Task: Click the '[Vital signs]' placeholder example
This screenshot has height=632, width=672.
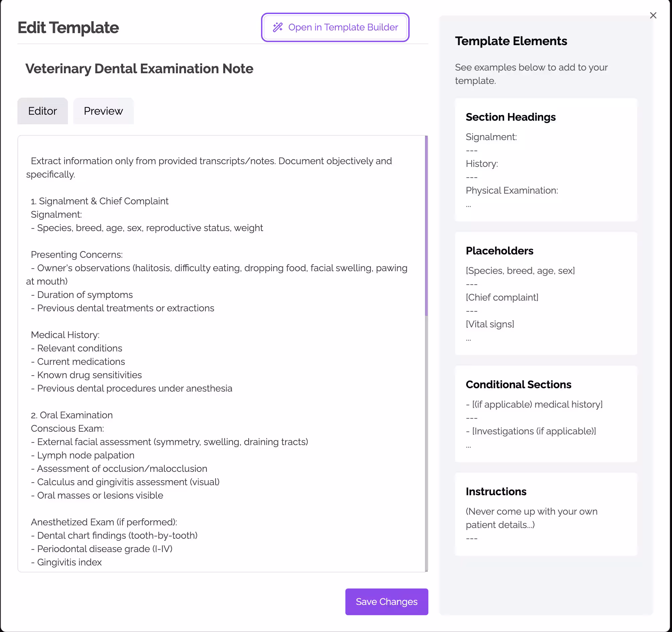Action: click(x=490, y=324)
